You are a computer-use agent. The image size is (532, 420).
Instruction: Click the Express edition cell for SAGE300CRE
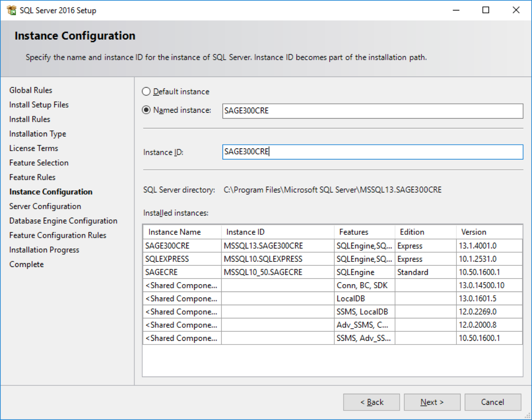(426, 246)
